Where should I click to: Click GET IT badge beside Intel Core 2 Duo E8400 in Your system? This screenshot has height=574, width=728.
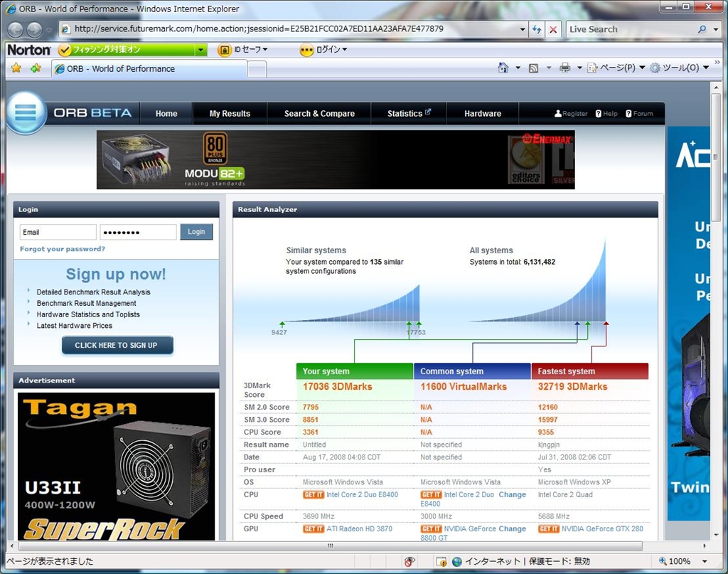[314, 494]
